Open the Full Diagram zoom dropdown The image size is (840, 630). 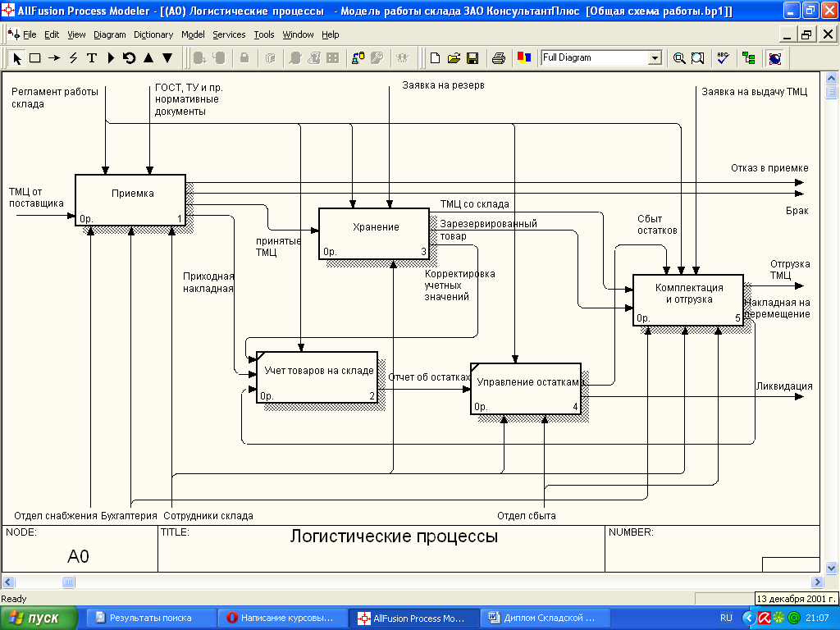[x=655, y=58]
